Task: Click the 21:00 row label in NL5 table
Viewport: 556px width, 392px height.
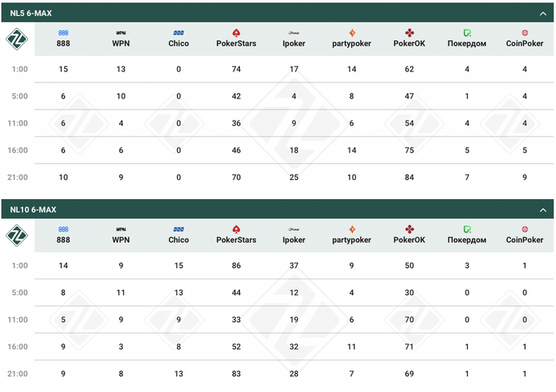Action: point(19,178)
